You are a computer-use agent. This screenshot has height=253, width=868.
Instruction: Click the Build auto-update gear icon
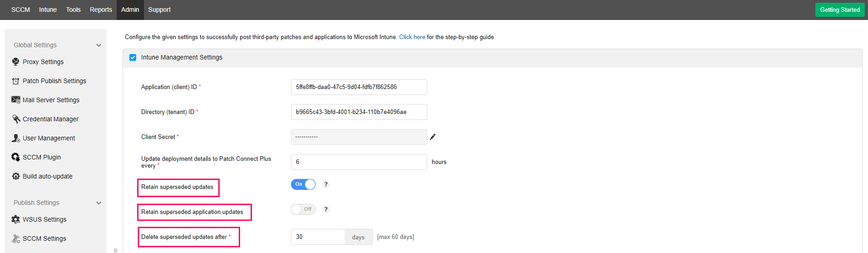pos(16,176)
